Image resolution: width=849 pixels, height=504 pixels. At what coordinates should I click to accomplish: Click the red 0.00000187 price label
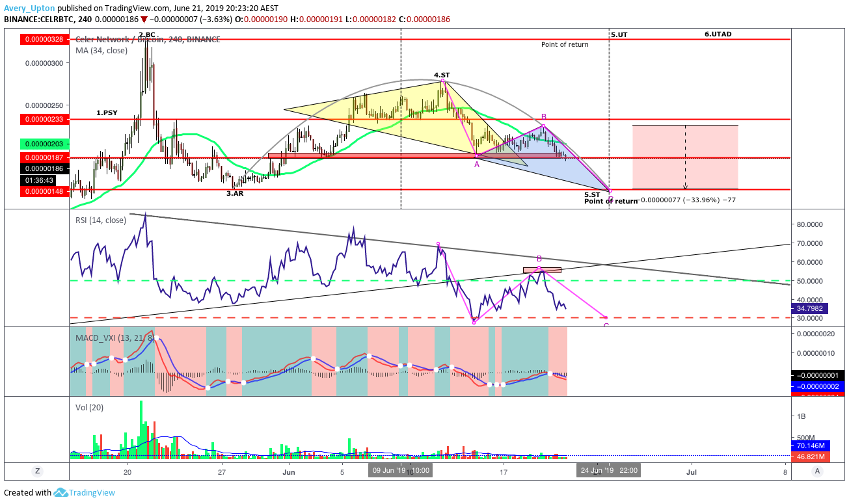pyautogui.click(x=44, y=157)
